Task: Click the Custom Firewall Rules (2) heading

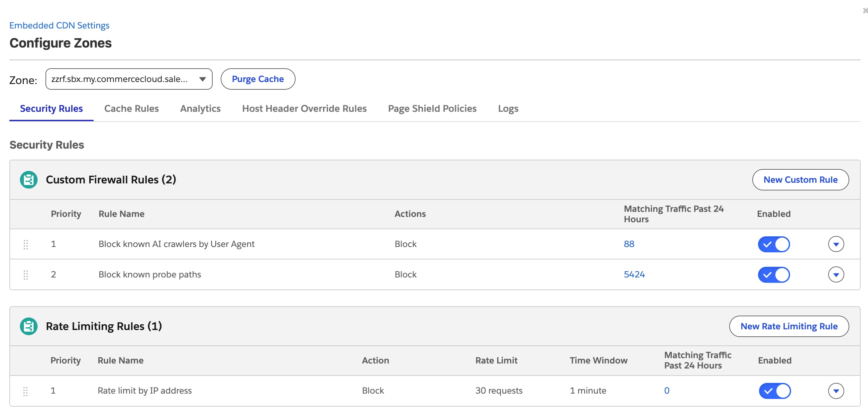Action: 111,180
